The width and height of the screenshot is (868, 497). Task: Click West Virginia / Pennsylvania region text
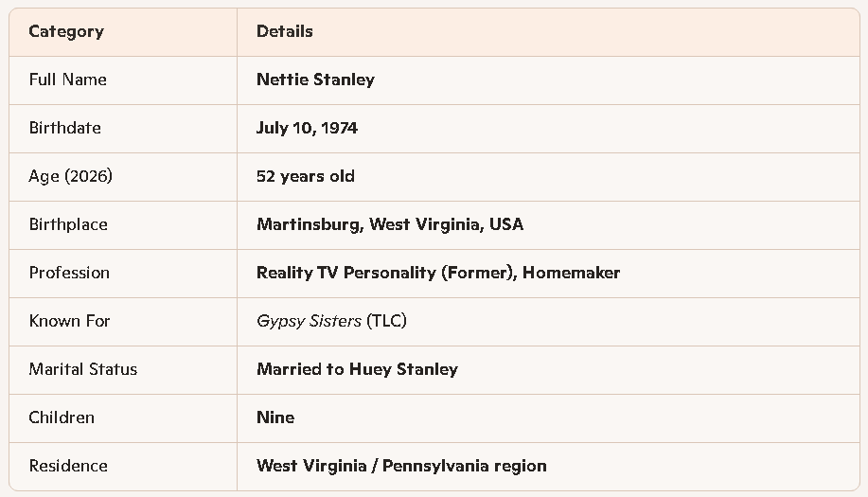point(401,466)
